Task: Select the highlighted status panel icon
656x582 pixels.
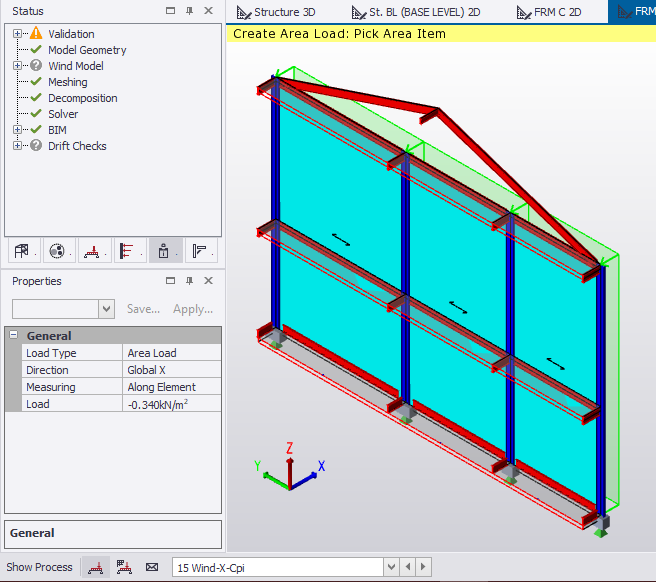Action: 164,251
